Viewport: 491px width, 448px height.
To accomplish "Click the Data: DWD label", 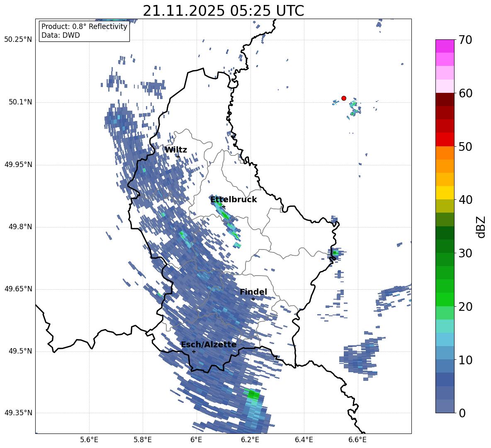I will point(61,35).
